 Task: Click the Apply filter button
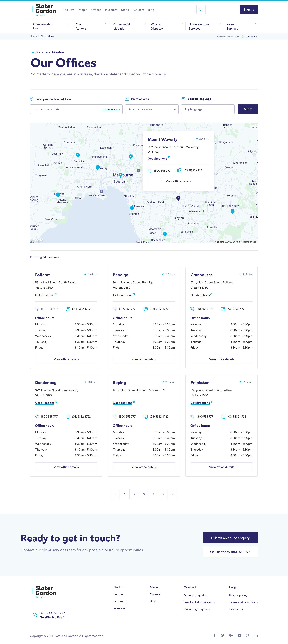[248, 109]
